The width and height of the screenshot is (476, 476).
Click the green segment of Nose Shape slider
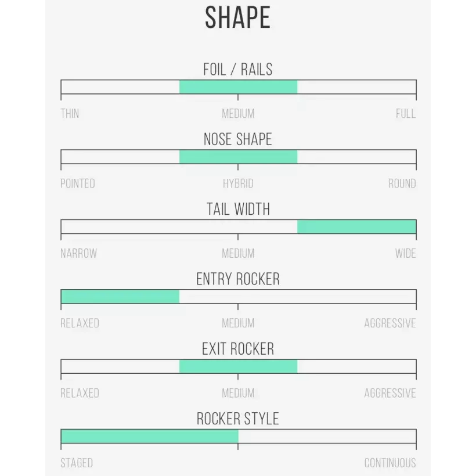click(x=238, y=157)
